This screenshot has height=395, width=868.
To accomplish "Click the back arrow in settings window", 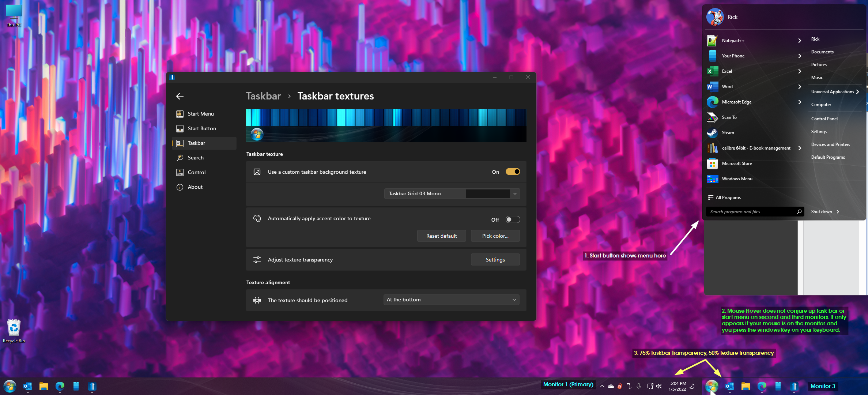I will coord(180,96).
